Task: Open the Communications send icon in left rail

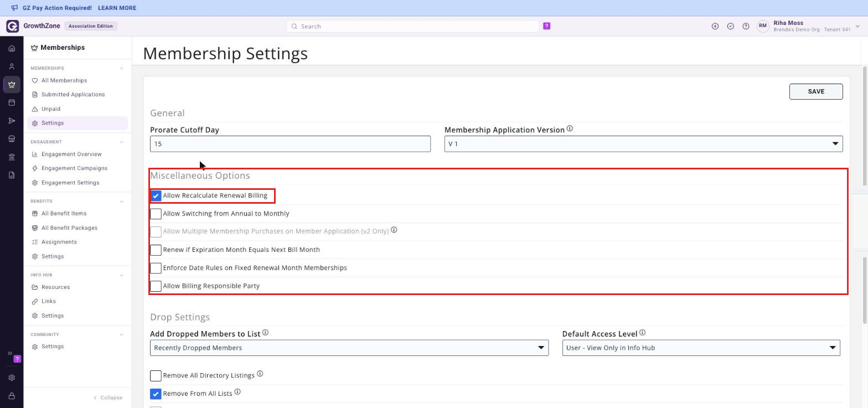Action: (x=12, y=121)
